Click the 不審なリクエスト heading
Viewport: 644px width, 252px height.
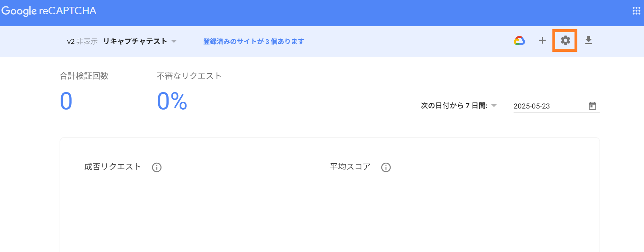189,76
